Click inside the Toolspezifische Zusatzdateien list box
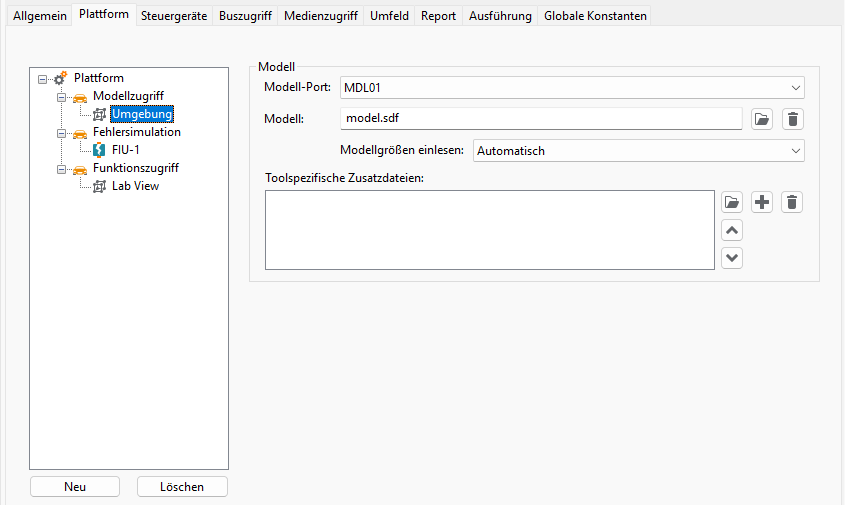Image resolution: width=845 pixels, height=505 pixels. (x=490, y=230)
